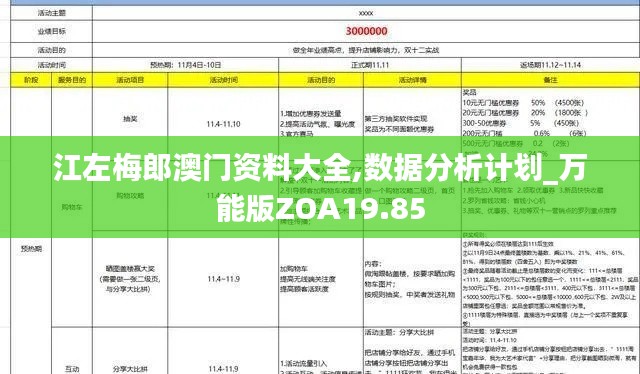Click the yellow 备注 column header
The height and width of the screenshot is (374, 640).
coord(550,80)
